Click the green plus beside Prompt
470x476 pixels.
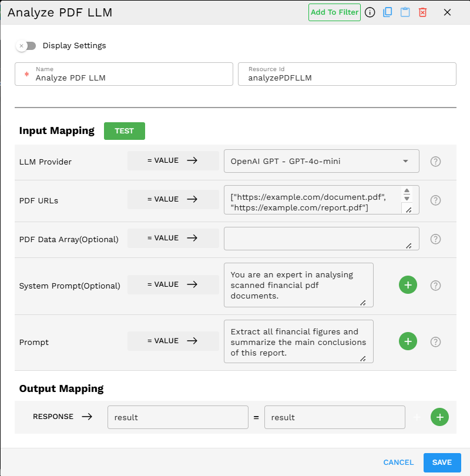[408, 341]
